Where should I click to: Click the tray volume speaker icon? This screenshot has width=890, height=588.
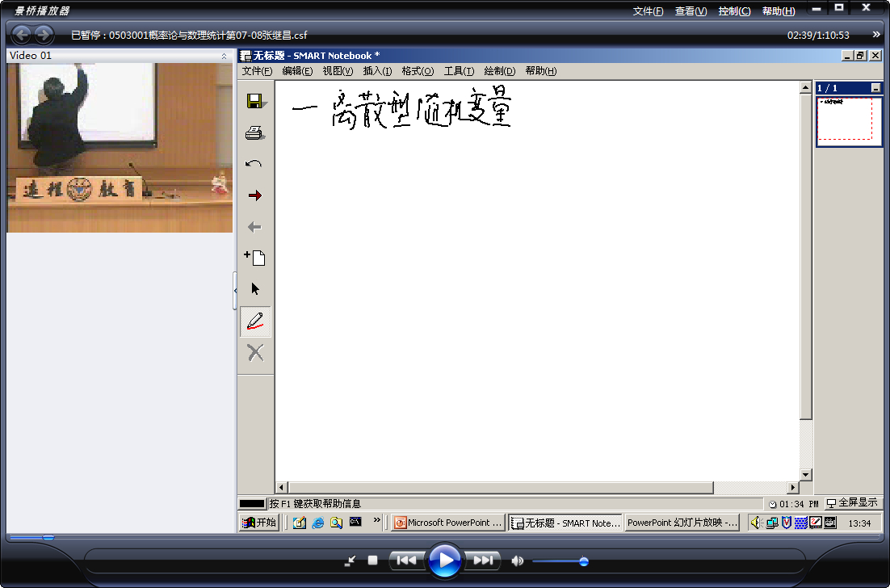tap(755, 522)
